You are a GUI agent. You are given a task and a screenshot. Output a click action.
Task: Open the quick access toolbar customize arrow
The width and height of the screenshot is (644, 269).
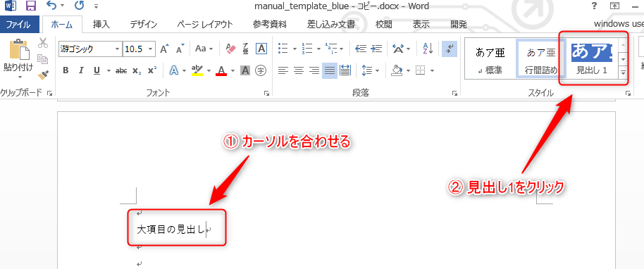96,6
